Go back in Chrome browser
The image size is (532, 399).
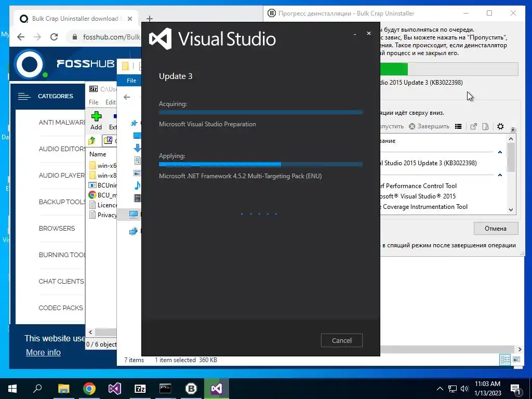tap(21, 37)
